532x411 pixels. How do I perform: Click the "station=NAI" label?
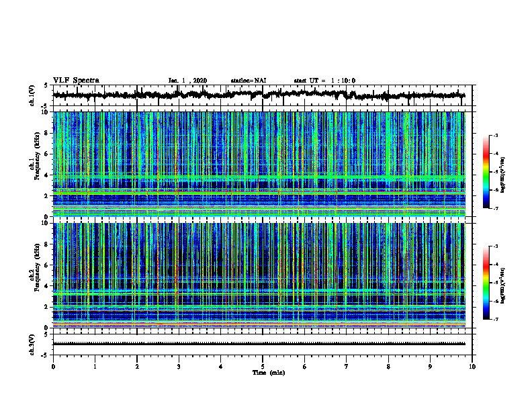249,81
